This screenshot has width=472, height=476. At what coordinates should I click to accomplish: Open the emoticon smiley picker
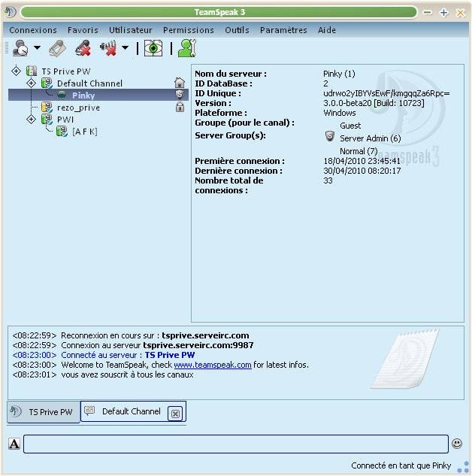(x=457, y=444)
